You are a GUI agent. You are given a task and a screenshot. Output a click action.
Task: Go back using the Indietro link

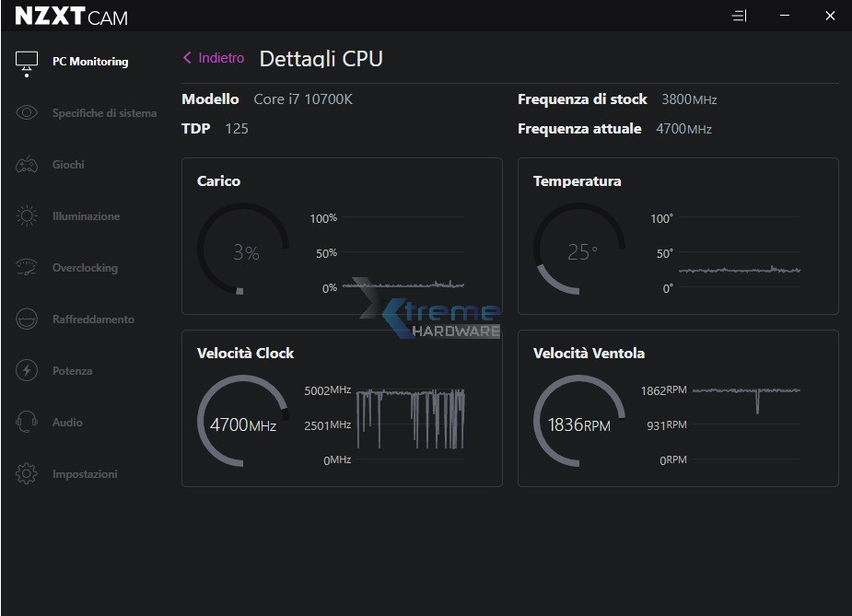point(221,58)
